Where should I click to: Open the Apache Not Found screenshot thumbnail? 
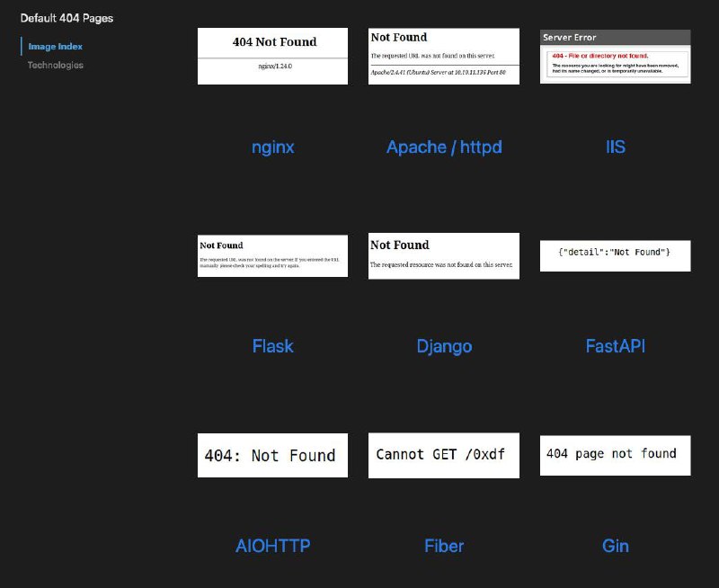[444, 56]
